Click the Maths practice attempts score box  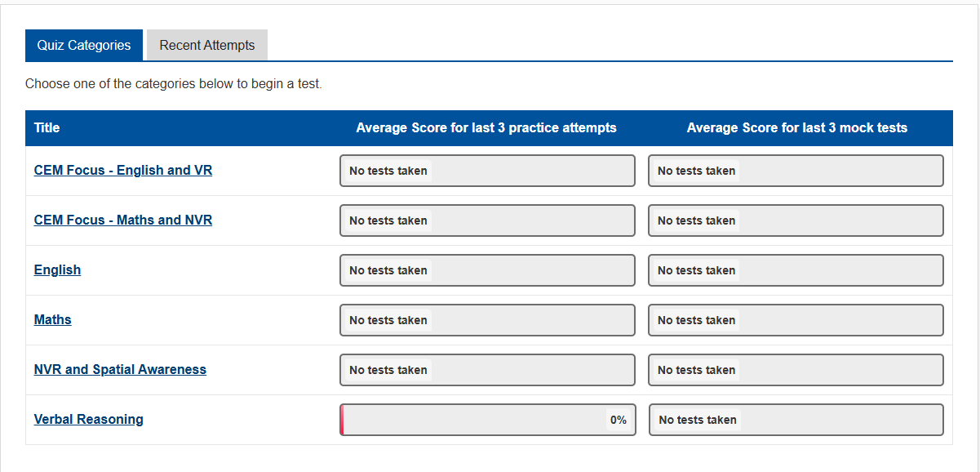point(487,320)
